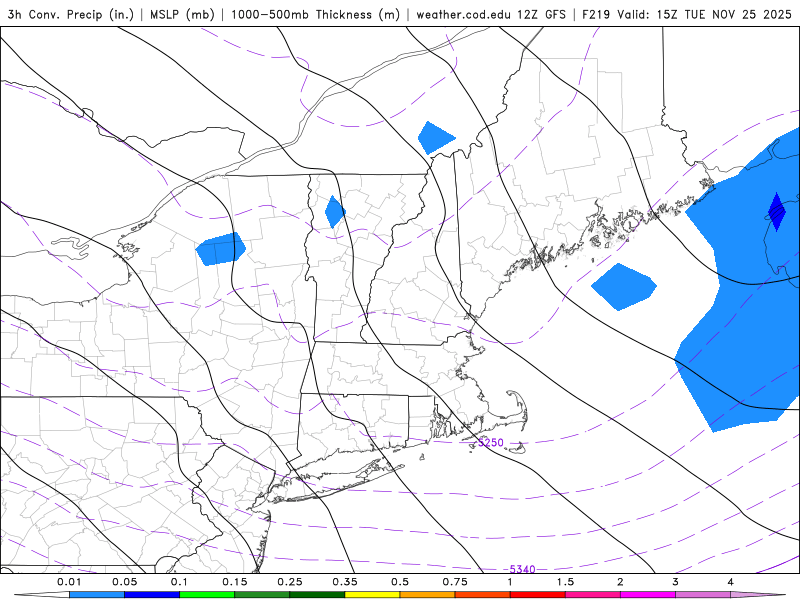This screenshot has width=800, height=600.
Task: Click the "0.35" legend value
Action: (345, 582)
